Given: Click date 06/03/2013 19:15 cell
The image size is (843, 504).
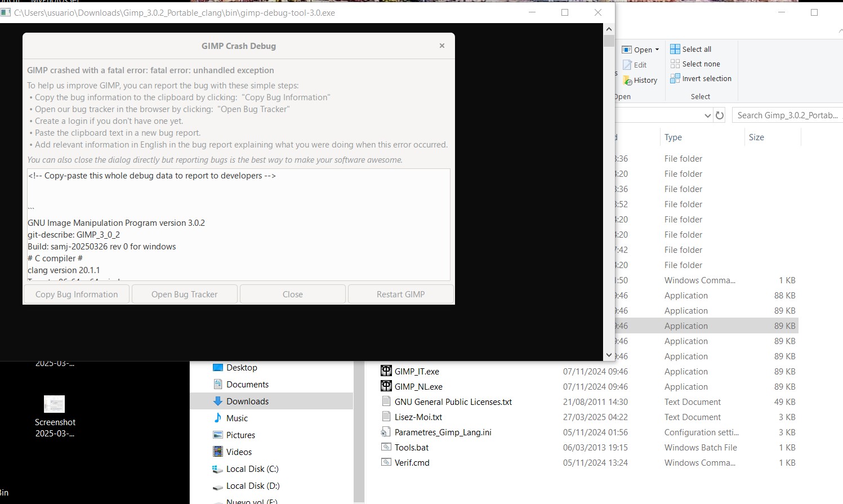Looking at the screenshot, I should [x=595, y=447].
